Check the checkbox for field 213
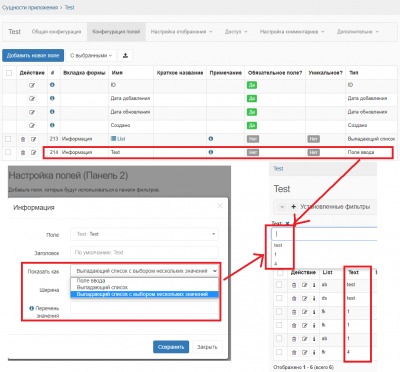 click(x=8, y=139)
